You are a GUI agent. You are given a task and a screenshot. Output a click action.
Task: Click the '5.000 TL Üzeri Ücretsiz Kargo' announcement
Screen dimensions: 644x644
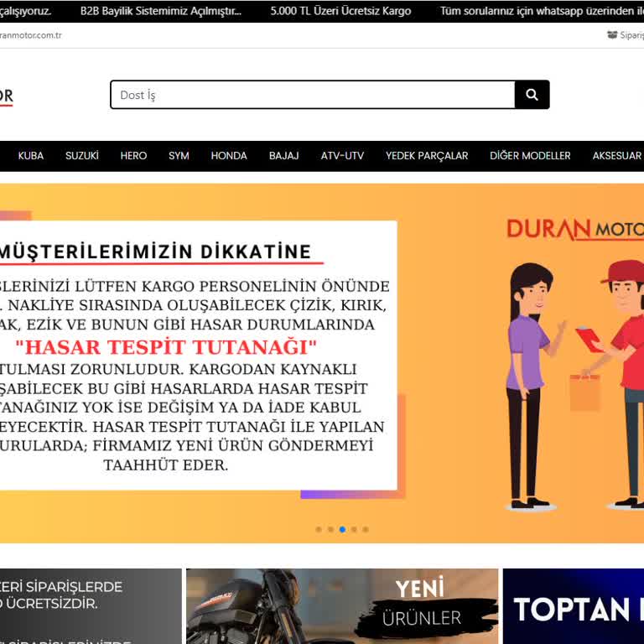pos(340,11)
